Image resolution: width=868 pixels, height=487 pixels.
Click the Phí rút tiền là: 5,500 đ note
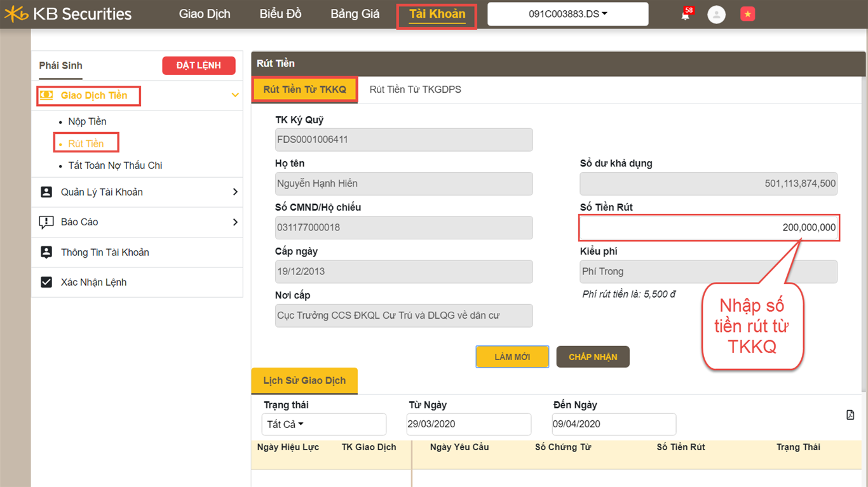pos(629,294)
